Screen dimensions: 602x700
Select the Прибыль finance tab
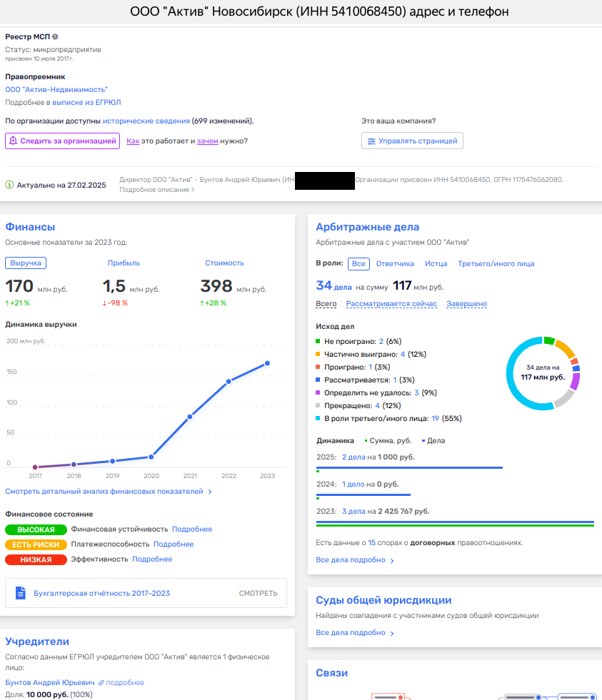124,263
